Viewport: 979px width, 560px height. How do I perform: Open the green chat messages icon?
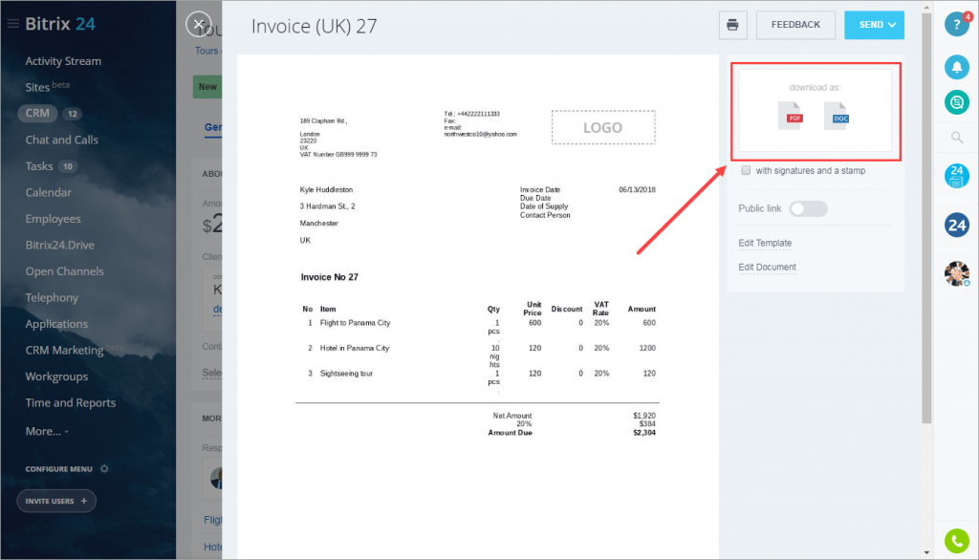point(956,101)
